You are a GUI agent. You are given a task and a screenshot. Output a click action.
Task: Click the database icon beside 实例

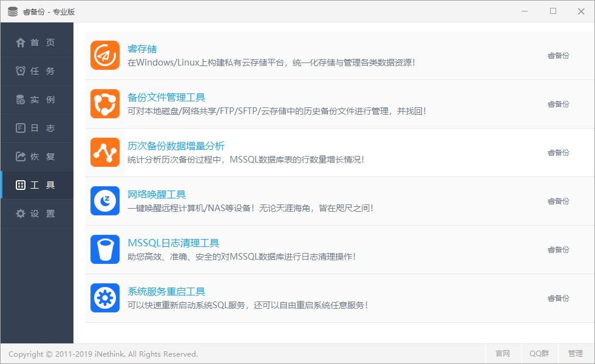pyautogui.click(x=21, y=99)
